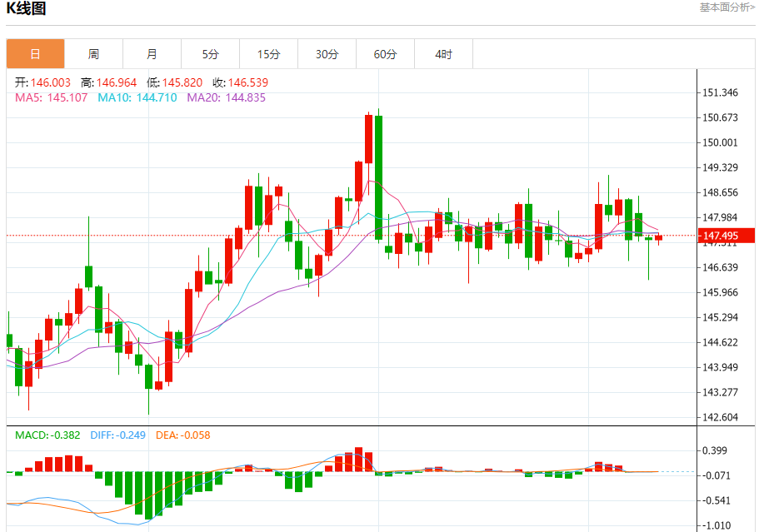
Task: Click the 145.966 price axis label
Action: 721,292
